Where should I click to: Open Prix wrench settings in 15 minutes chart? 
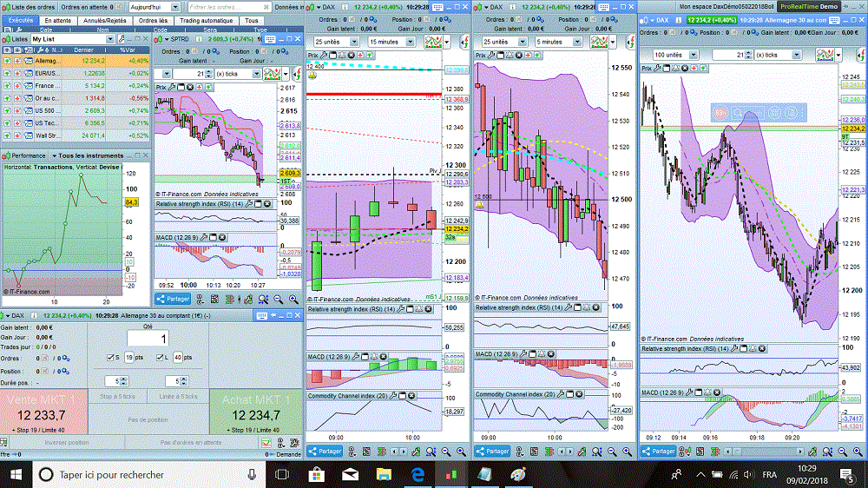tap(324, 56)
